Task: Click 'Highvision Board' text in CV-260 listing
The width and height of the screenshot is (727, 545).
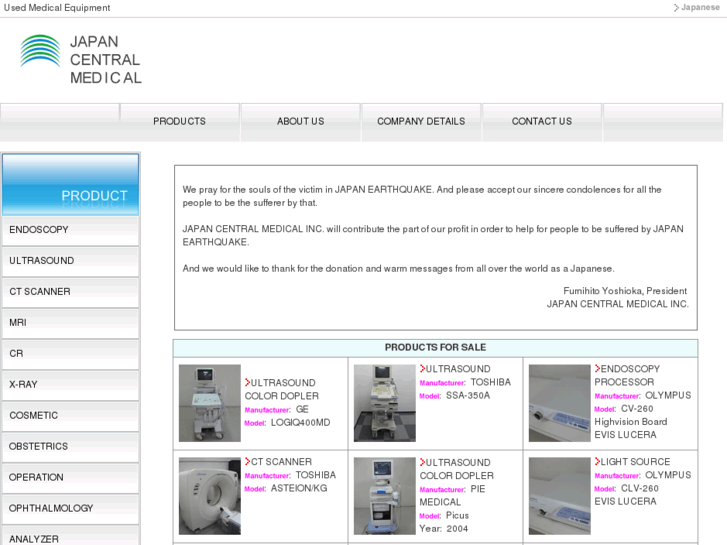Action: 631,422
